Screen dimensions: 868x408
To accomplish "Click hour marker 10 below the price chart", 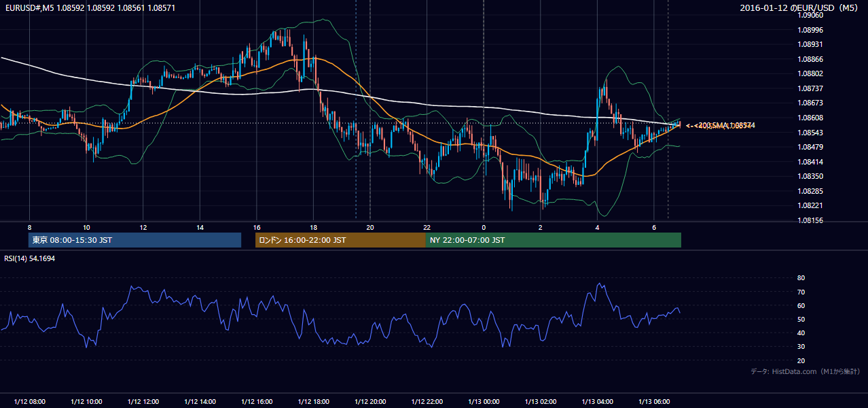I will (86, 227).
